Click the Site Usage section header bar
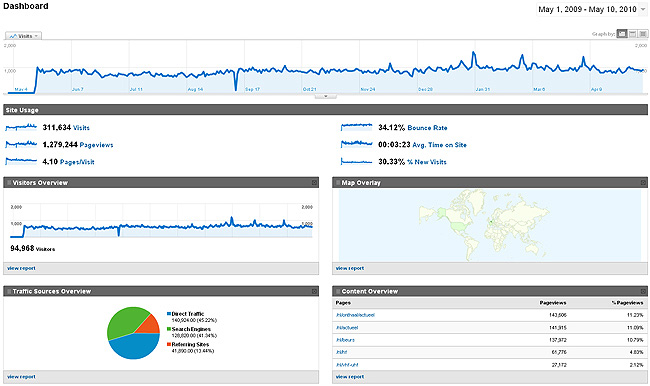This screenshot has height=386, width=650. pyautogui.click(x=325, y=110)
